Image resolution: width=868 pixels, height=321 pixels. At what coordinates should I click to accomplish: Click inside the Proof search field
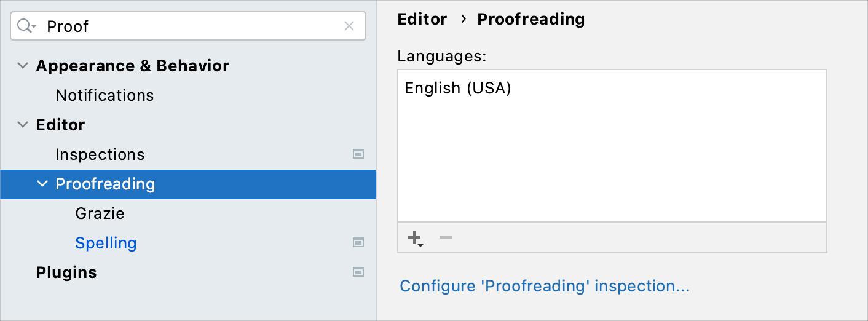point(184,26)
